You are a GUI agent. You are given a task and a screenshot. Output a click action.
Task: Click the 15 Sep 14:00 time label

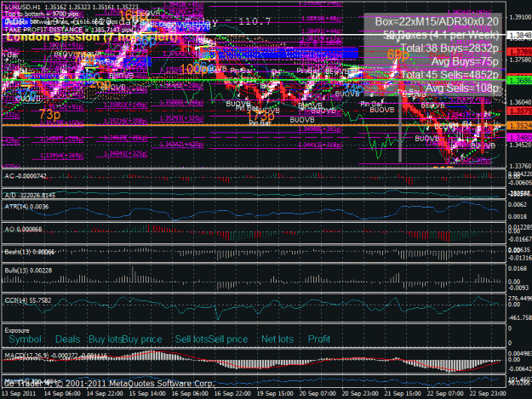(x=147, y=394)
